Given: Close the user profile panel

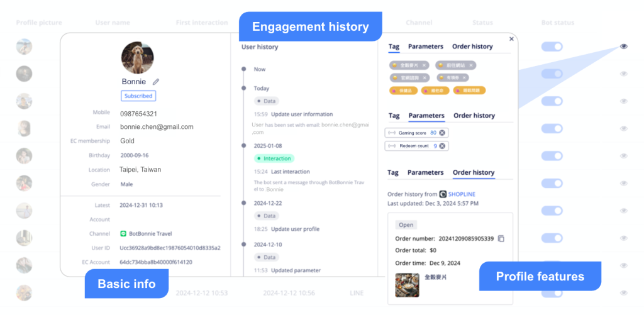Looking at the screenshot, I should [511, 39].
